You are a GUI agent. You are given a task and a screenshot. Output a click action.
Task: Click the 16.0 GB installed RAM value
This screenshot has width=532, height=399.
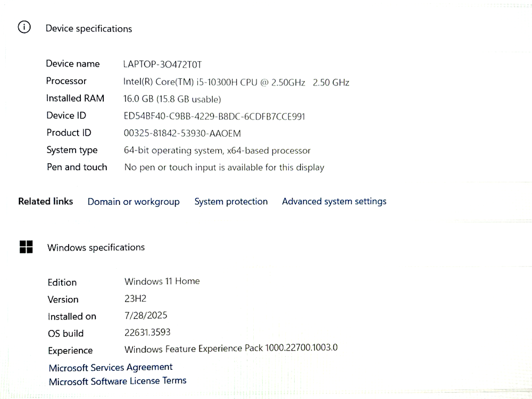[172, 99]
